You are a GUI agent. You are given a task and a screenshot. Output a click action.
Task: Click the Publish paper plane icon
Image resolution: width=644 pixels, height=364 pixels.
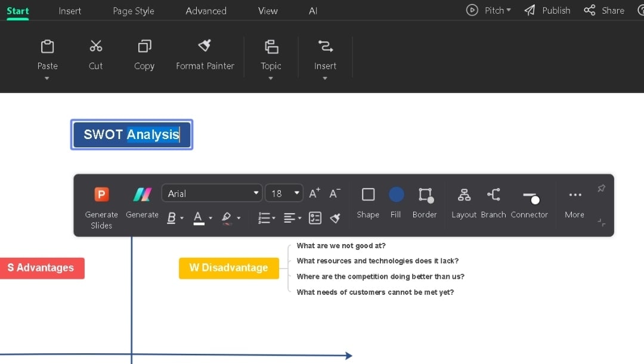click(x=530, y=10)
